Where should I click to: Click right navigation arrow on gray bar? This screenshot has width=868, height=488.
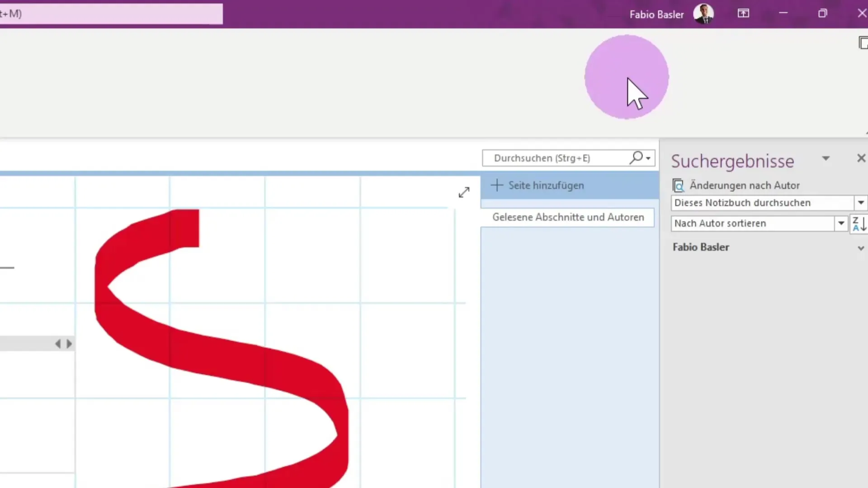coord(69,344)
